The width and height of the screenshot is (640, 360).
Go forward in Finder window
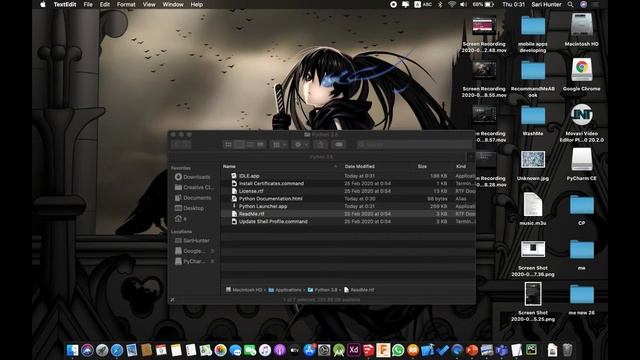point(186,144)
